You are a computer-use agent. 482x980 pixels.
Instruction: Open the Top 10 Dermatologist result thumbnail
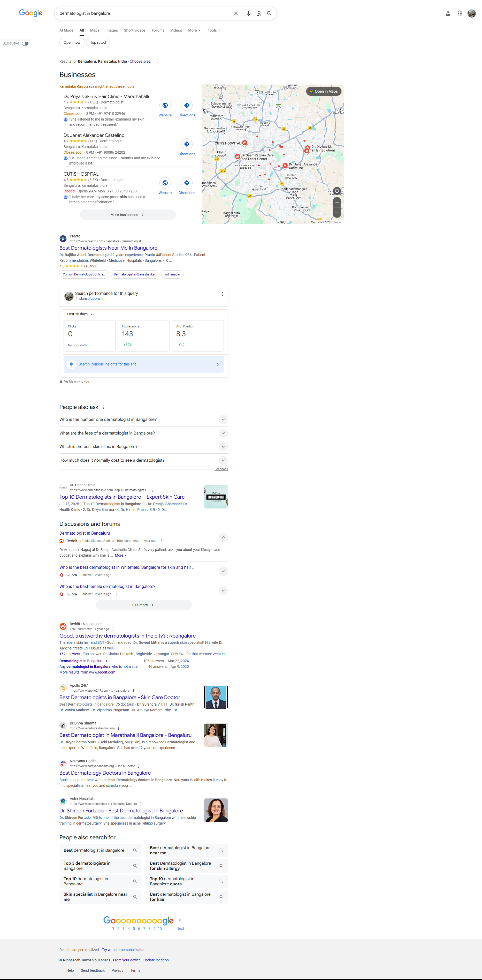coord(216,497)
